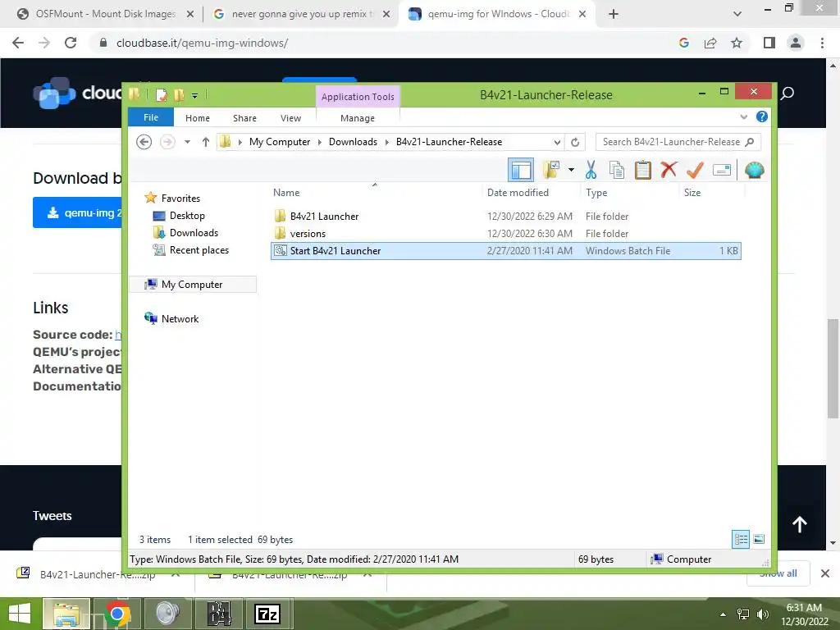Click the red X Delete icon

[x=669, y=170]
